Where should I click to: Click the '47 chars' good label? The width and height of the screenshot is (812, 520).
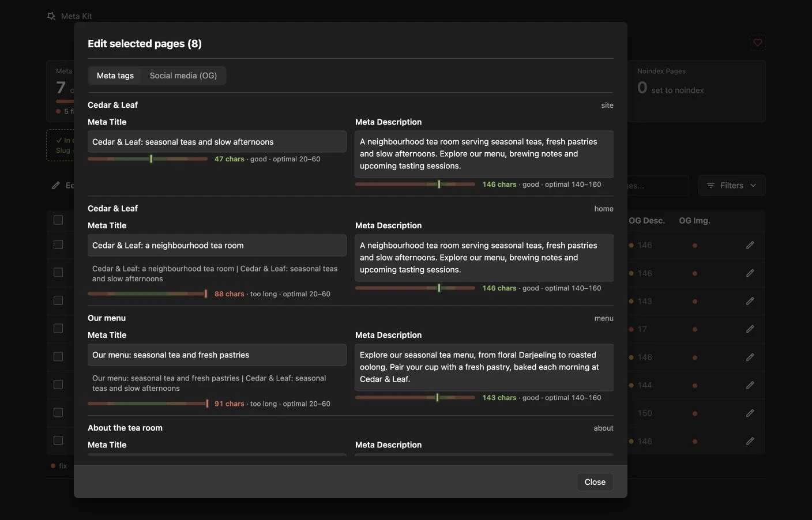(230, 159)
